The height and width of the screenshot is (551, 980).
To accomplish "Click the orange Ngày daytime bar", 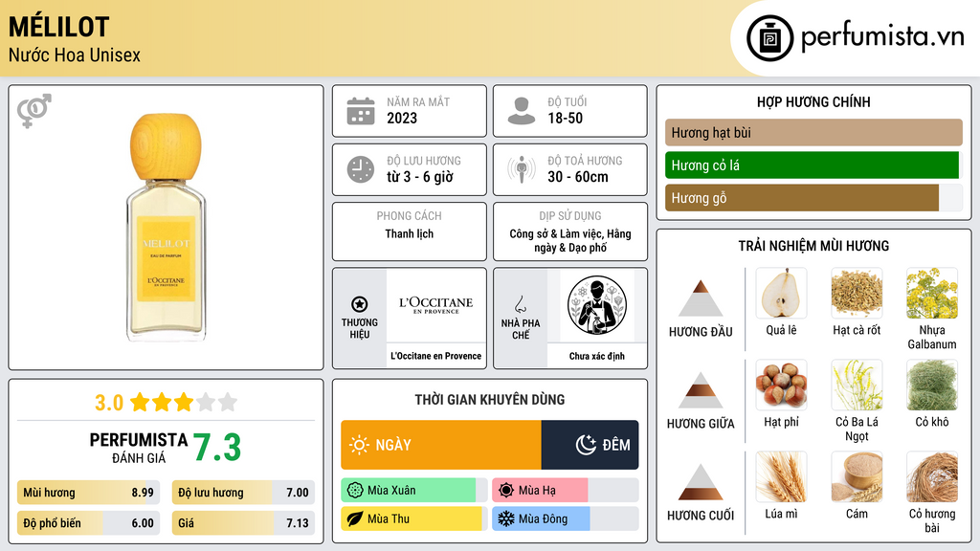I will click(441, 445).
